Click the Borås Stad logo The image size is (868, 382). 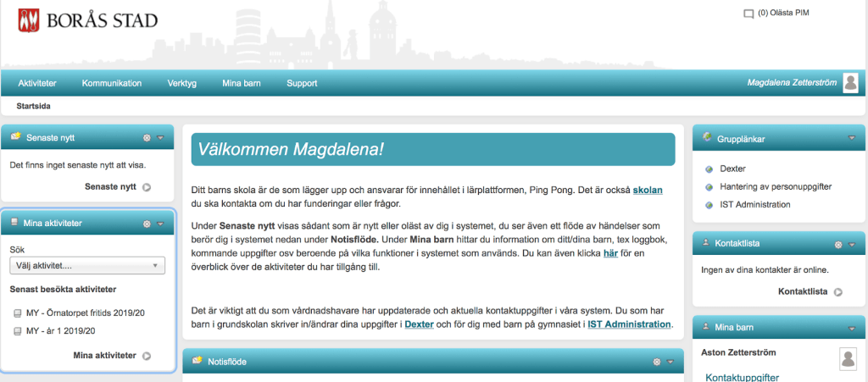pos(87,20)
